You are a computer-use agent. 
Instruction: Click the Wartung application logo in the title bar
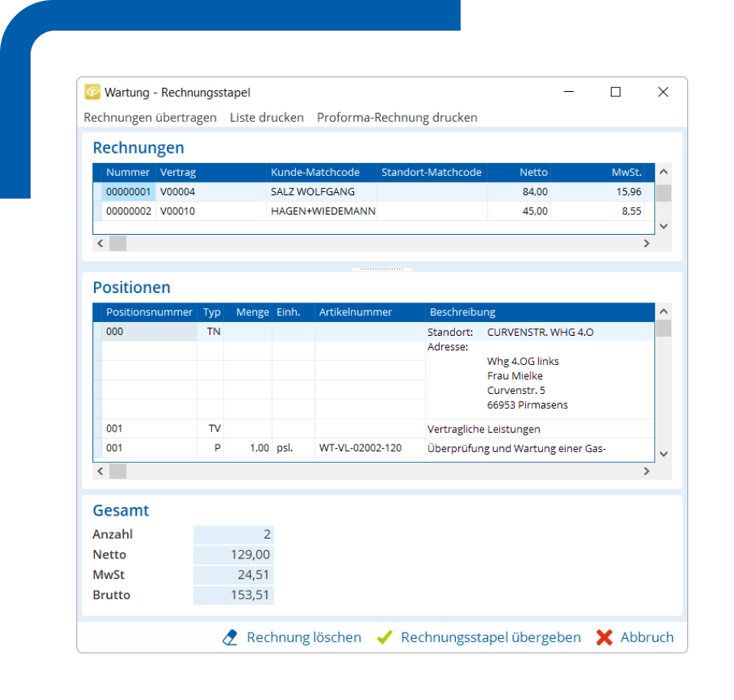pos(91,92)
